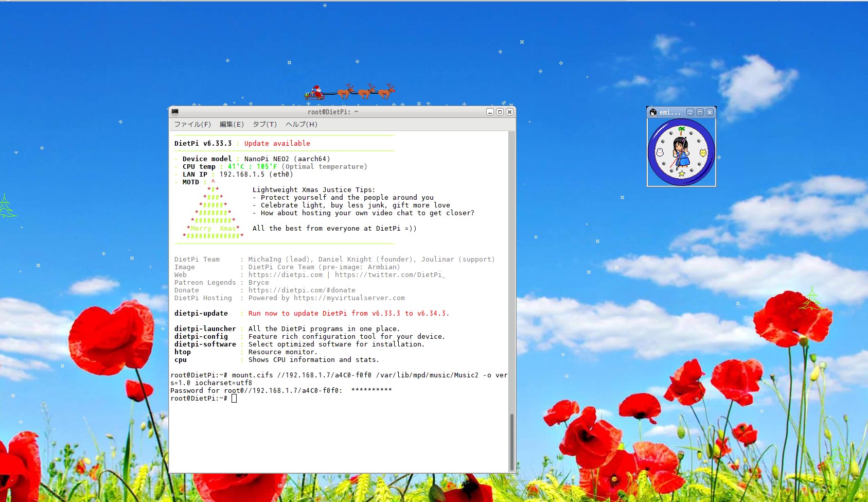
Task: Open the ヘルプ(H) menu
Action: click(302, 125)
